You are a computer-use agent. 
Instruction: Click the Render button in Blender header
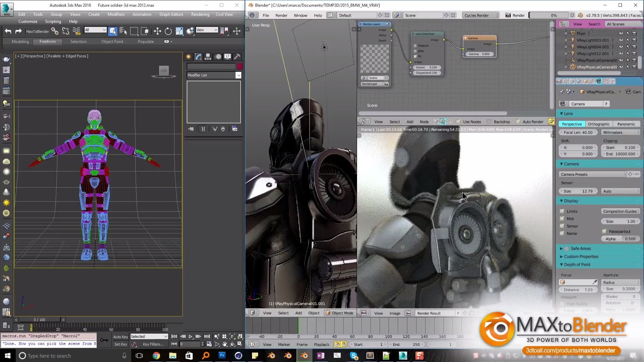point(514,15)
